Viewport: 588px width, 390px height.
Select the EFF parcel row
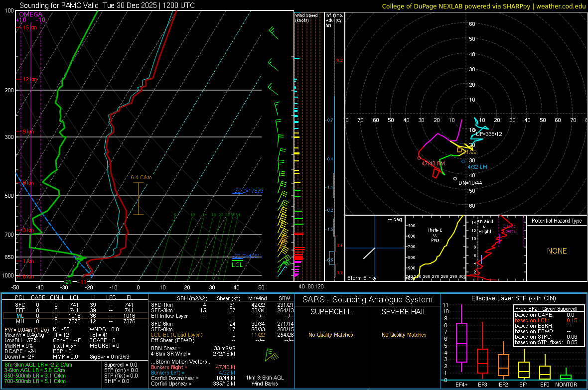74,310
